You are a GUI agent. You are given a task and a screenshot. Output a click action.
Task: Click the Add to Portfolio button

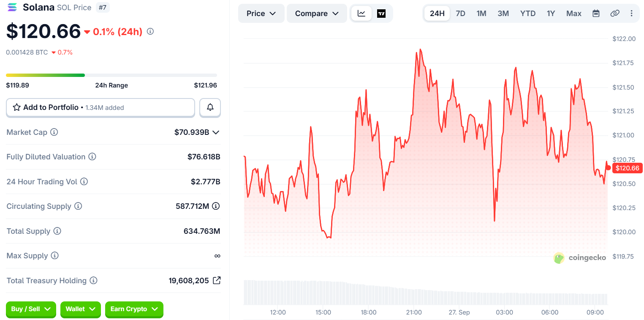tap(101, 107)
